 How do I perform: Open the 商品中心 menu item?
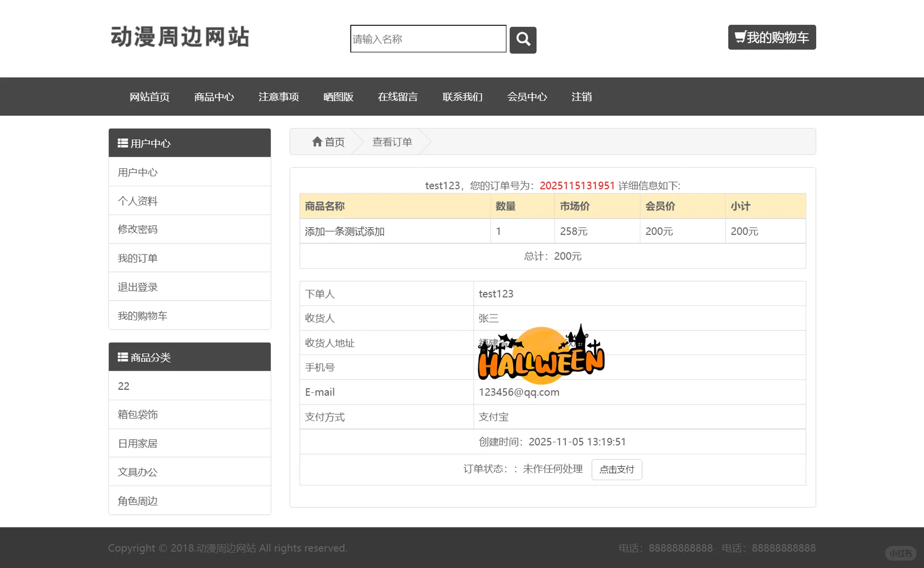point(214,97)
